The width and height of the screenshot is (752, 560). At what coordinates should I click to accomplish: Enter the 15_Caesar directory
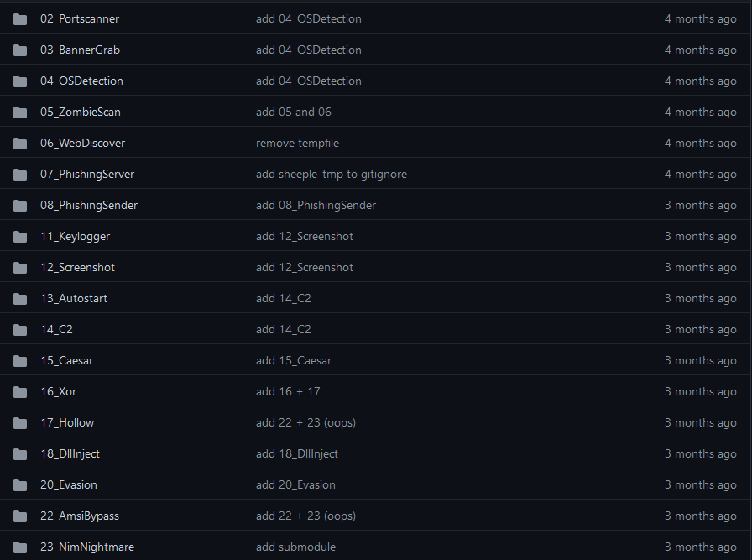[x=66, y=360]
